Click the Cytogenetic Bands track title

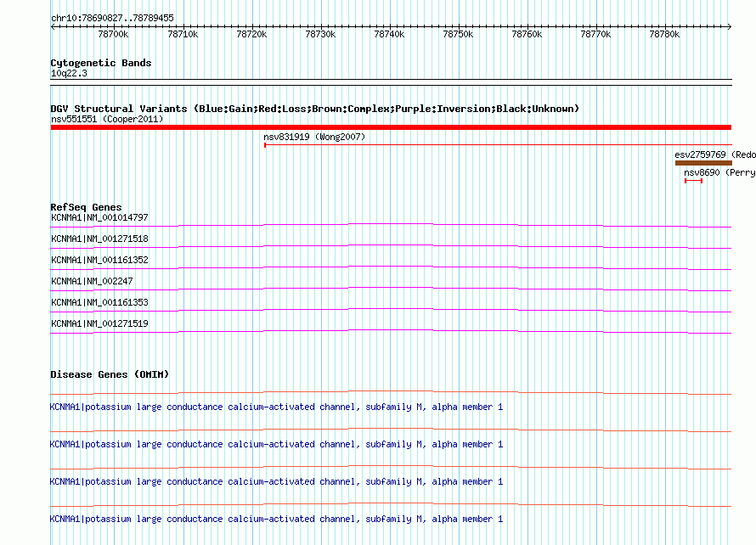coord(101,63)
